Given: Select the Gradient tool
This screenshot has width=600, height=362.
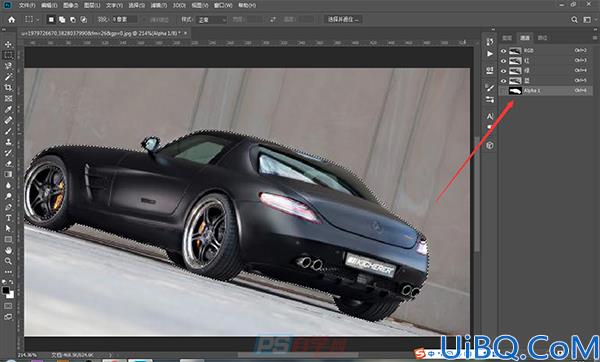Looking at the screenshot, I should 8,174.
